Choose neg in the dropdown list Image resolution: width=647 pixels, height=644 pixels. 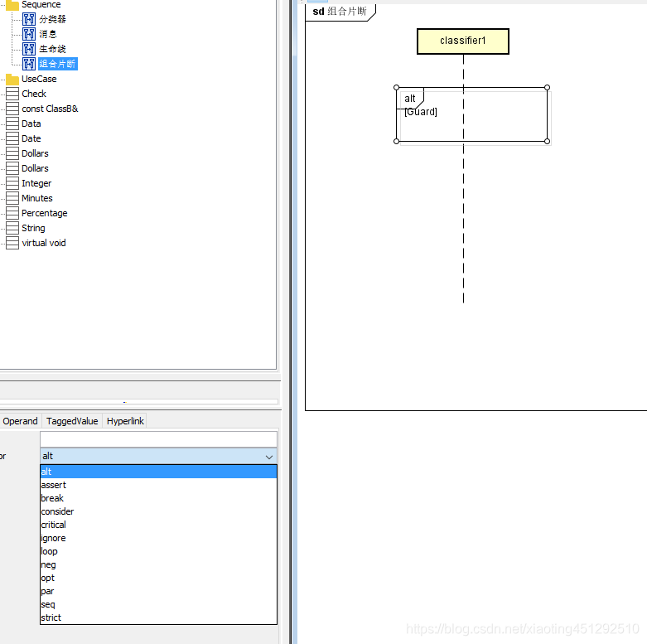pos(158,564)
